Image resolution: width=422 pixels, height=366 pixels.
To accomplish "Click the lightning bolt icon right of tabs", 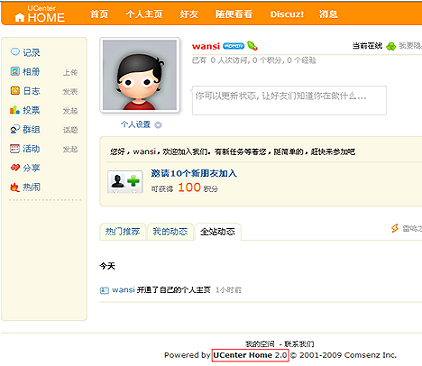I will 395,228.
